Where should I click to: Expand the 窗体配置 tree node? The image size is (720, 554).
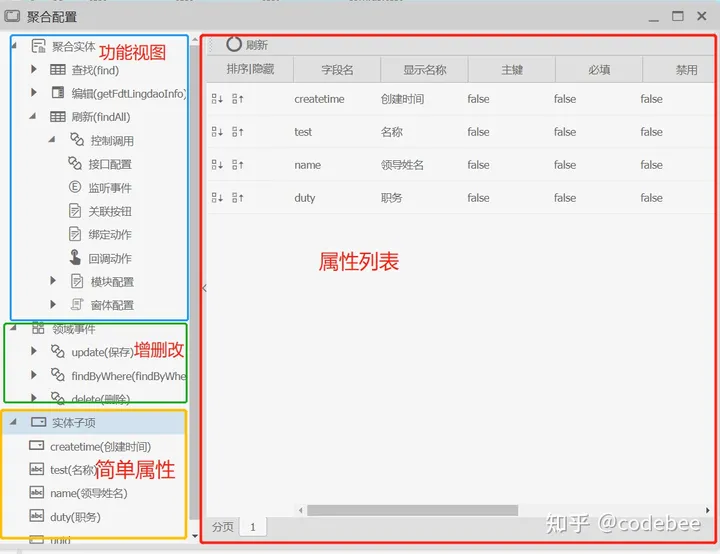click(x=53, y=304)
